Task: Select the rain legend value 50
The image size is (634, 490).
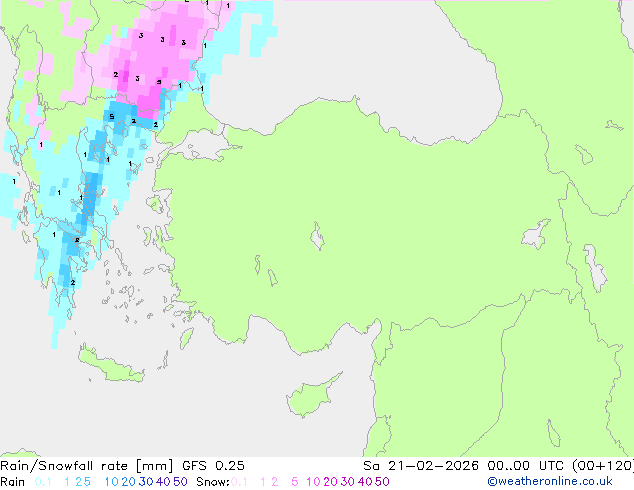Action: 180,482
